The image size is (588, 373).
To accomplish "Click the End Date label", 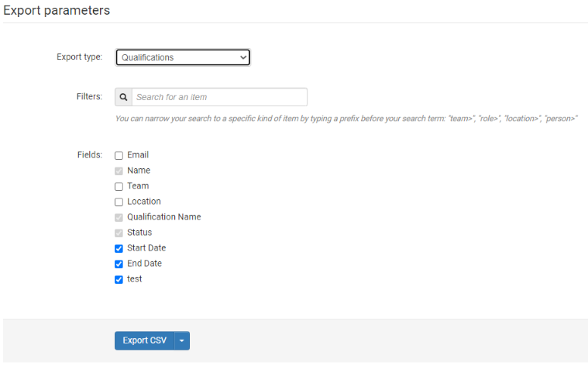I will (144, 264).
